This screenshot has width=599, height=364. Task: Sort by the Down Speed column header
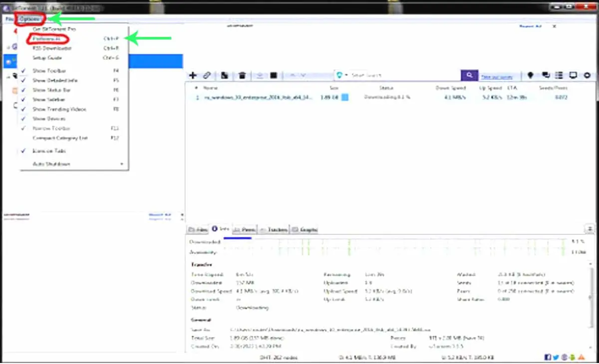(x=451, y=88)
